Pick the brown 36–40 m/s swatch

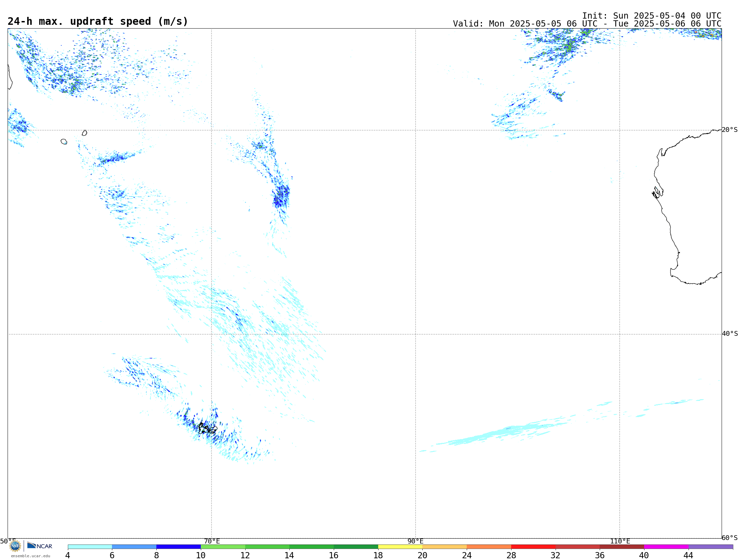622,547
